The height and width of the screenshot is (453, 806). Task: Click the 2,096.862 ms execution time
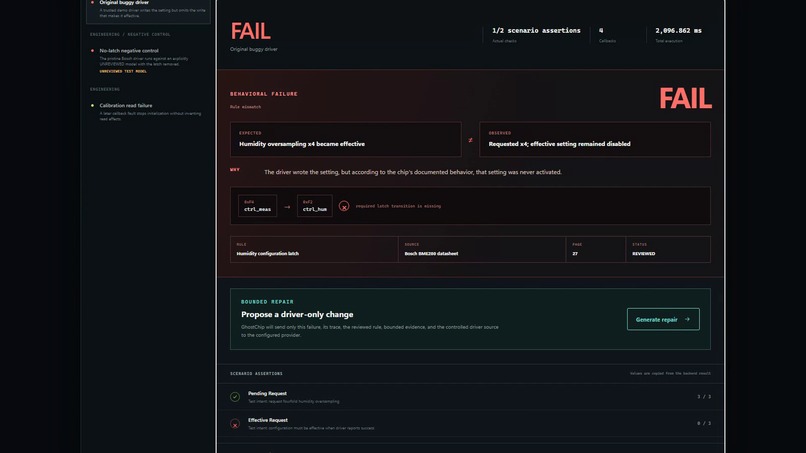678,31
